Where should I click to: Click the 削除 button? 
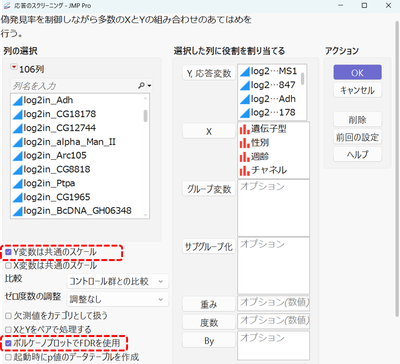coord(357,119)
